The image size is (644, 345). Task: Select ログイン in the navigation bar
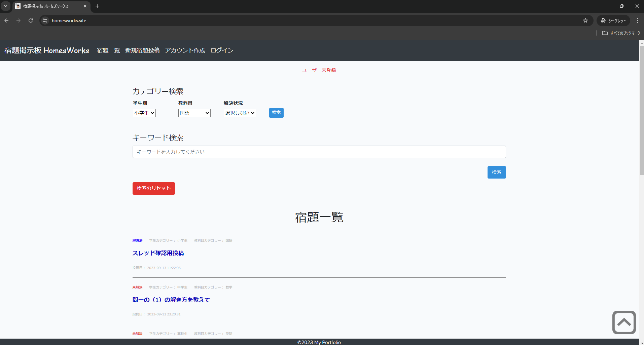tap(221, 50)
